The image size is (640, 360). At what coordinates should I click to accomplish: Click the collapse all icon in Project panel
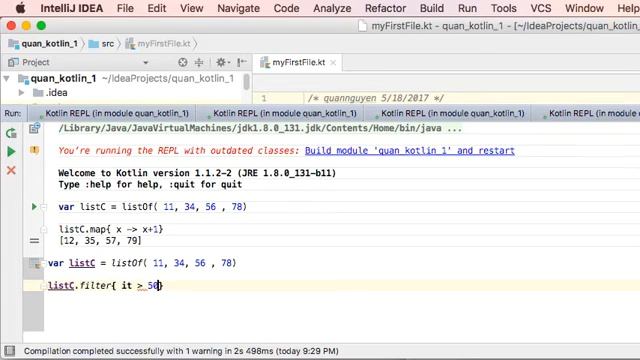point(199,62)
